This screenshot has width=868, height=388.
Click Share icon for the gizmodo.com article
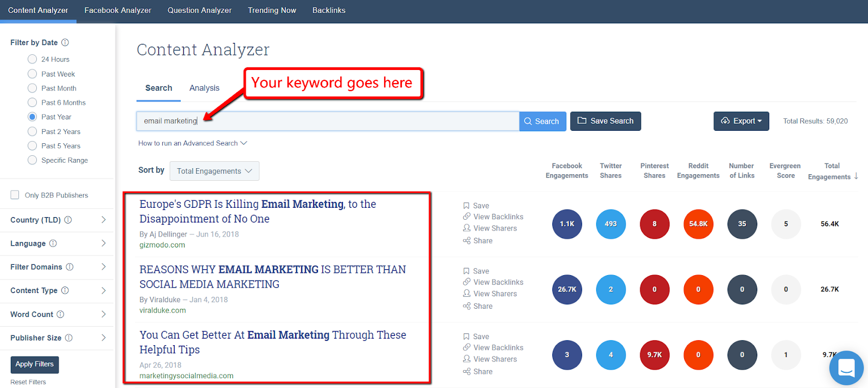(x=467, y=240)
